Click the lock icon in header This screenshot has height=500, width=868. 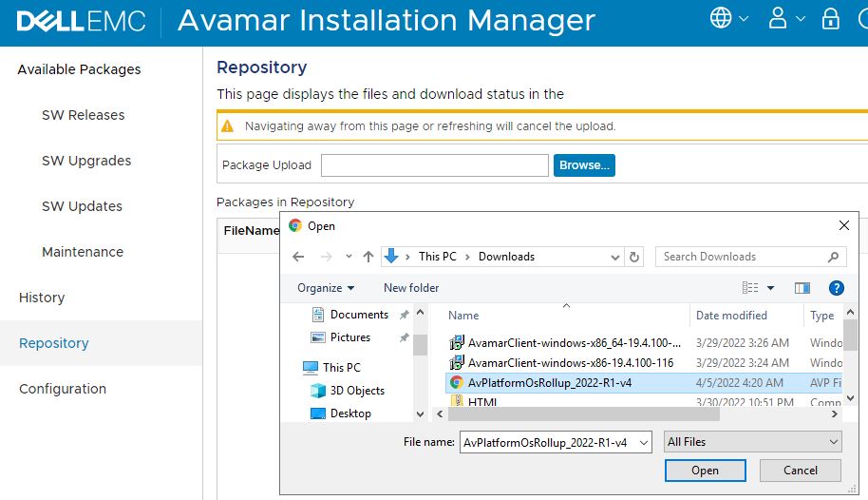[x=831, y=19]
